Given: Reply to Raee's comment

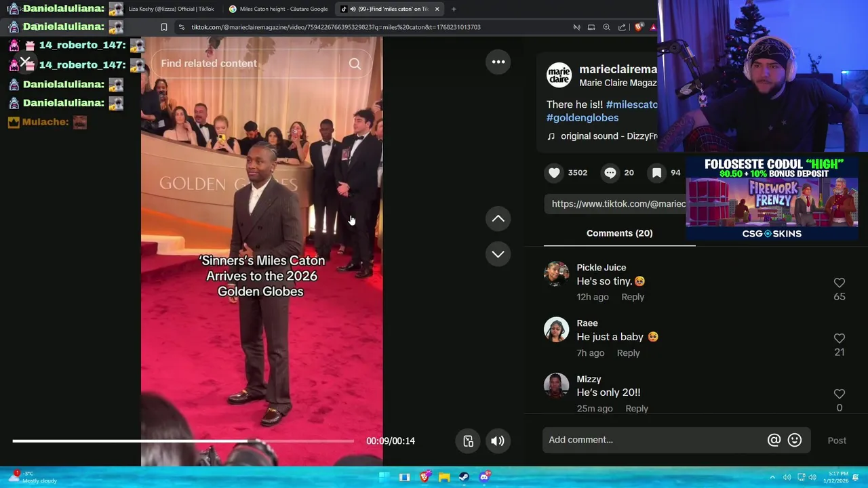Looking at the screenshot, I should pyautogui.click(x=628, y=352).
